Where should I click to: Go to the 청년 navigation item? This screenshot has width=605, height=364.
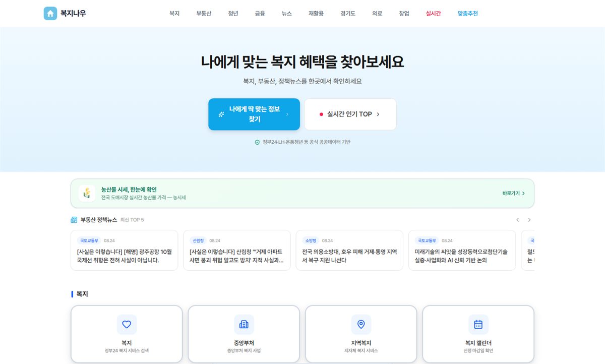pyautogui.click(x=233, y=14)
